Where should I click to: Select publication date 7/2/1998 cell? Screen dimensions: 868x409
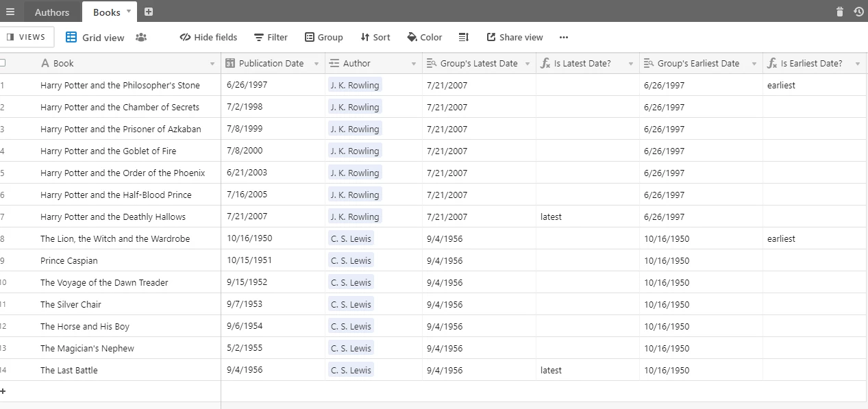[x=273, y=107]
